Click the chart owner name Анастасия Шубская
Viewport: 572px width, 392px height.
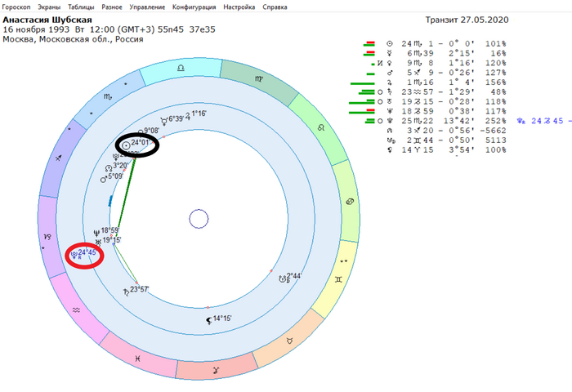[x=47, y=20]
